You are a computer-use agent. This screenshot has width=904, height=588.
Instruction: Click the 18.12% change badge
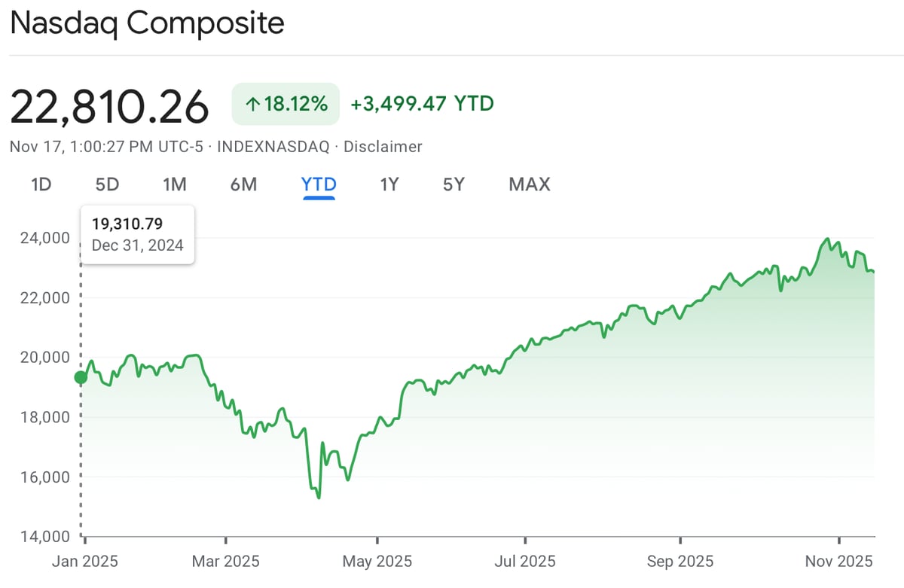point(286,104)
